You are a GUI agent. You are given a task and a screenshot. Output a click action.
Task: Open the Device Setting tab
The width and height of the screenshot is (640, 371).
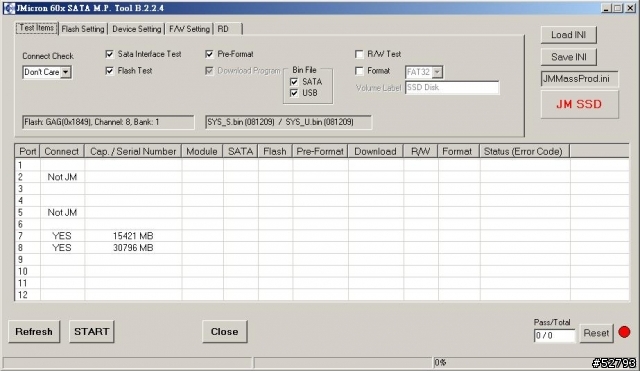pos(136,29)
